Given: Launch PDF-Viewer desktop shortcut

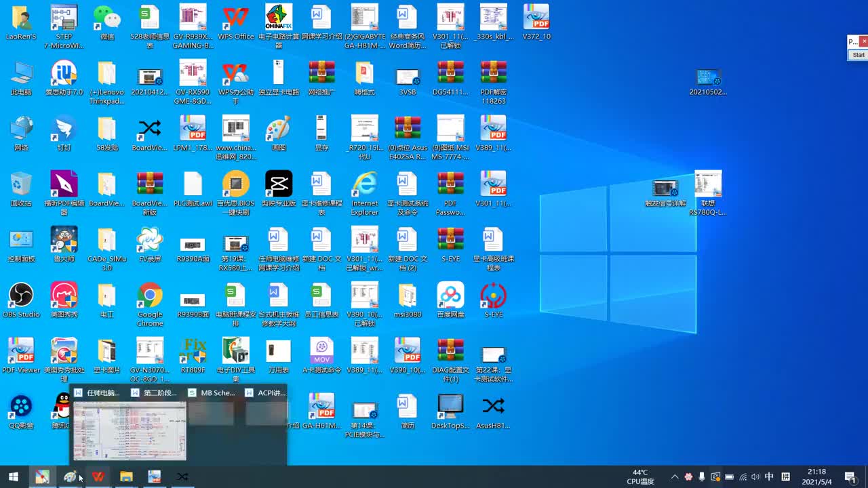Looking at the screenshot, I should [21, 357].
